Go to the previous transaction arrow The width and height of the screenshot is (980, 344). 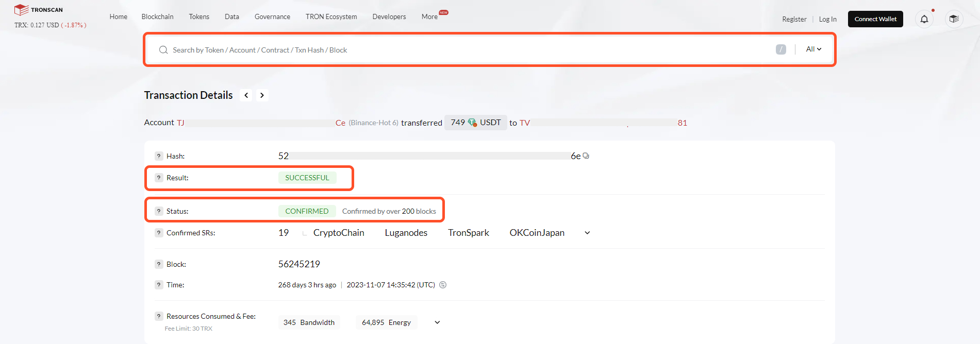[x=246, y=95]
